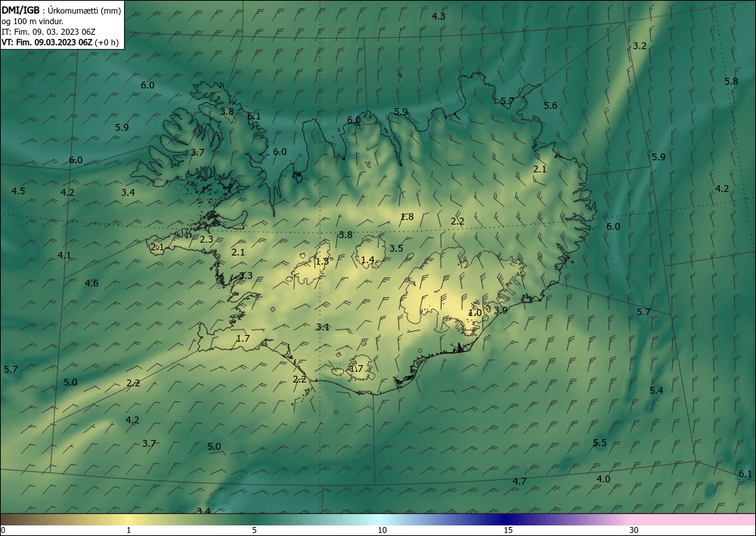The image size is (756, 536).
Task: Click the line 'IT: Fim. 09. 03. 2023 06Z'
Action: (48, 32)
